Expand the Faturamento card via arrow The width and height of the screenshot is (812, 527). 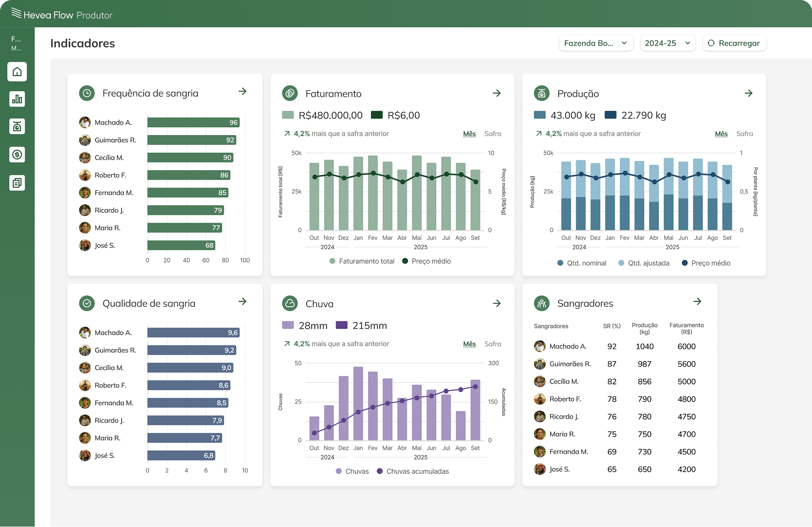pos(497,93)
